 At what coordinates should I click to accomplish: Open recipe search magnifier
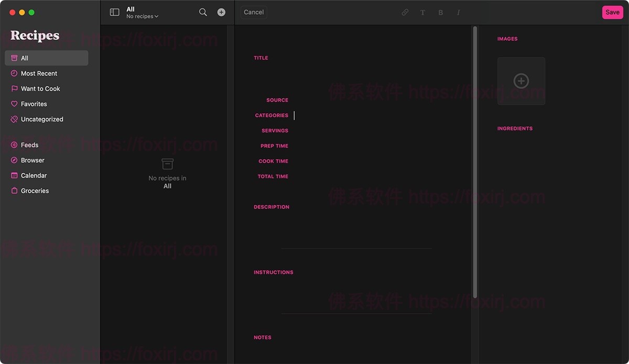pos(203,12)
